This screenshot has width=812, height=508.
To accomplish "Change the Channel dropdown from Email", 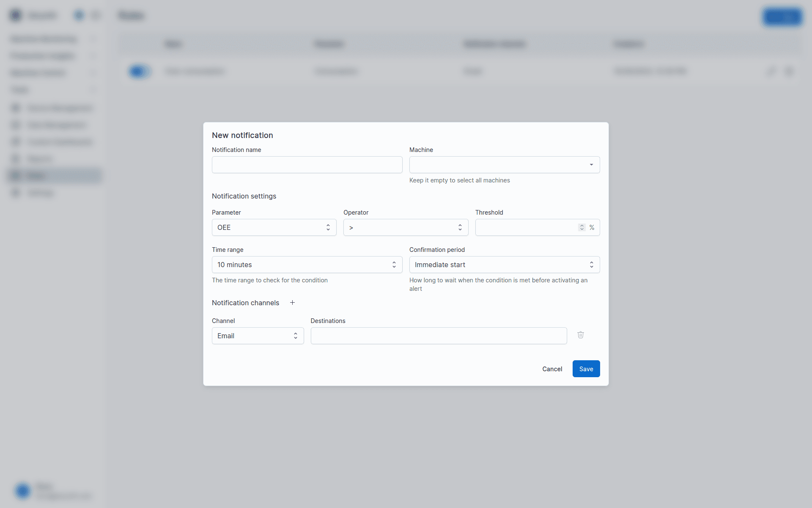I will [x=258, y=336].
